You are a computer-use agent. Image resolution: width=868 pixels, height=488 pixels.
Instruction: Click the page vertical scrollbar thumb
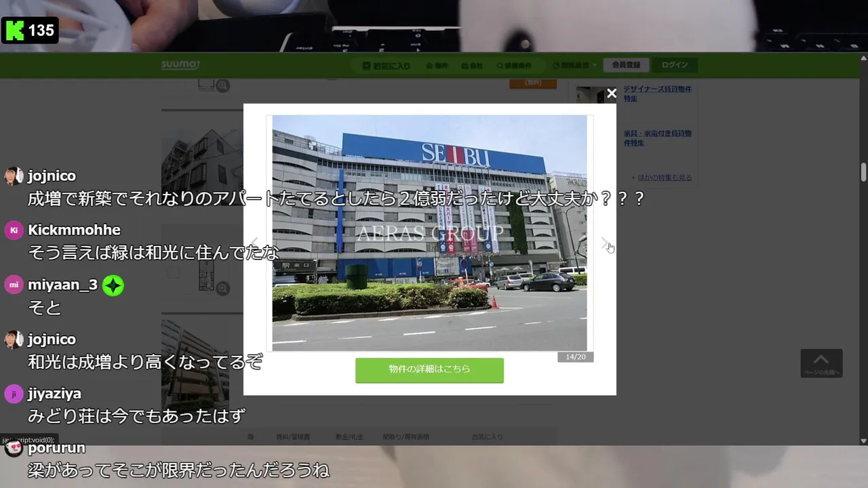click(863, 171)
